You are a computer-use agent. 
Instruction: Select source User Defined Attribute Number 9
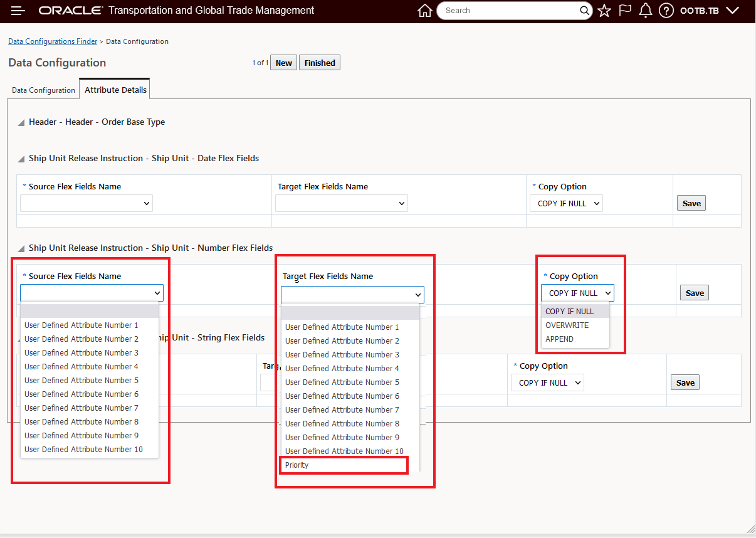click(x=90, y=436)
